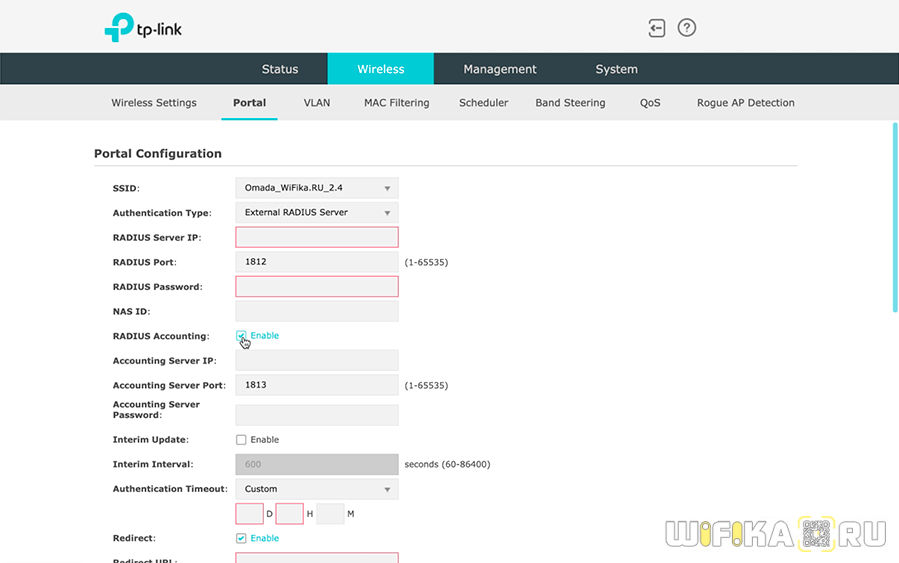Click the RADIUS Server IP field
Image resolution: width=899 pixels, height=563 pixels.
click(x=316, y=237)
